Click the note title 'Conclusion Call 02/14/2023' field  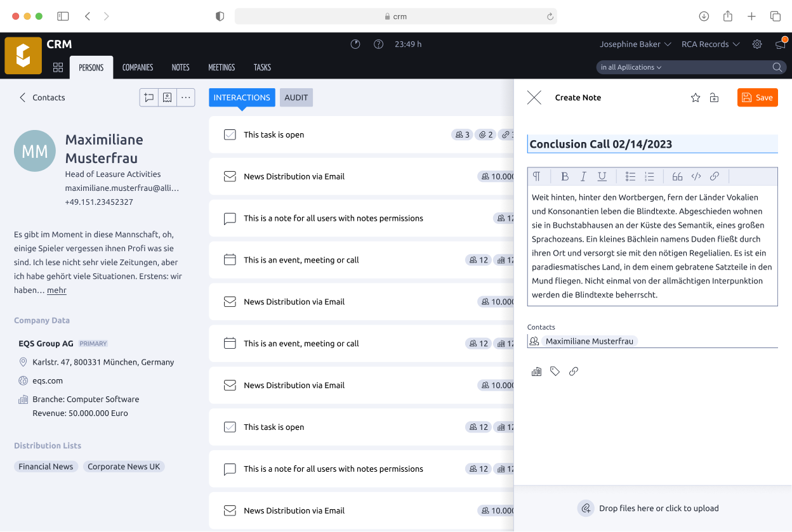coord(652,144)
